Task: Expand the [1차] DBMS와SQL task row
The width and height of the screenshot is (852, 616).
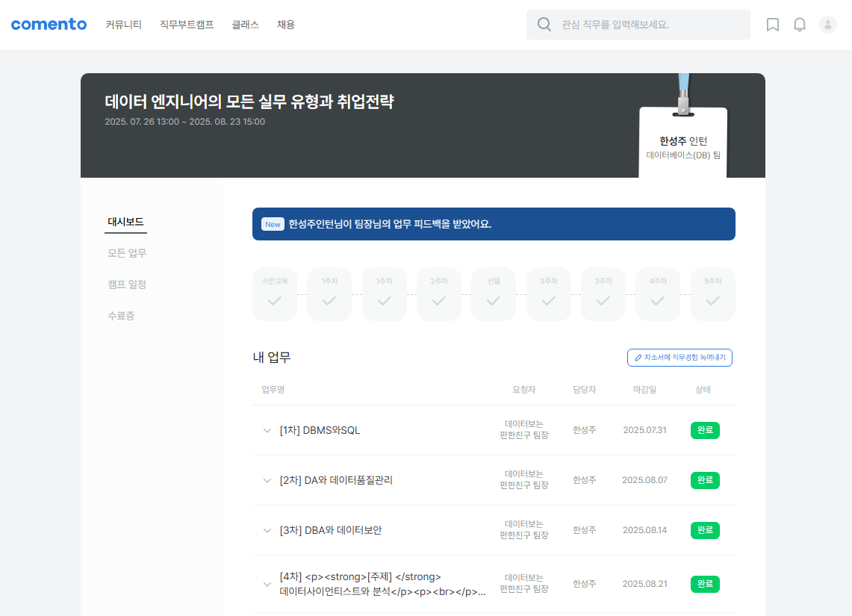Action: click(267, 430)
